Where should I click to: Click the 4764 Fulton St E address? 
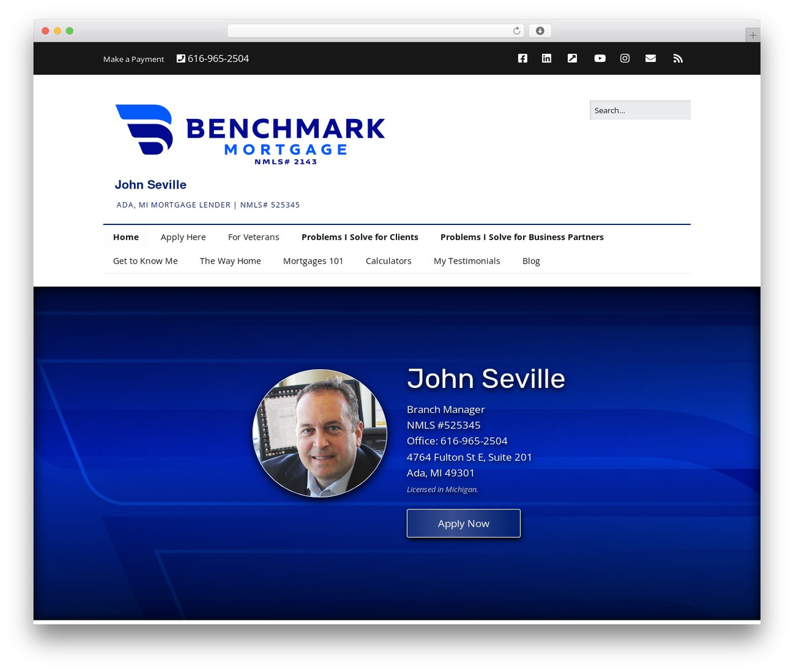pyautogui.click(x=470, y=457)
